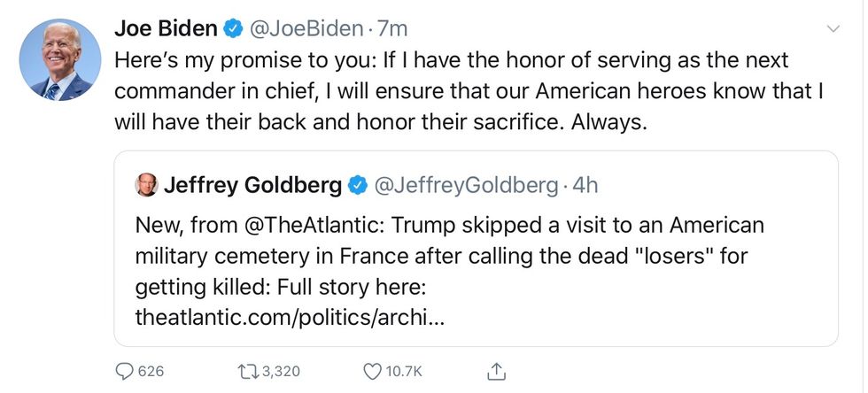The width and height of the screenshot is (868, 393).
Task: Expand the tweet options chevron menu
Action: pos(833,29)
